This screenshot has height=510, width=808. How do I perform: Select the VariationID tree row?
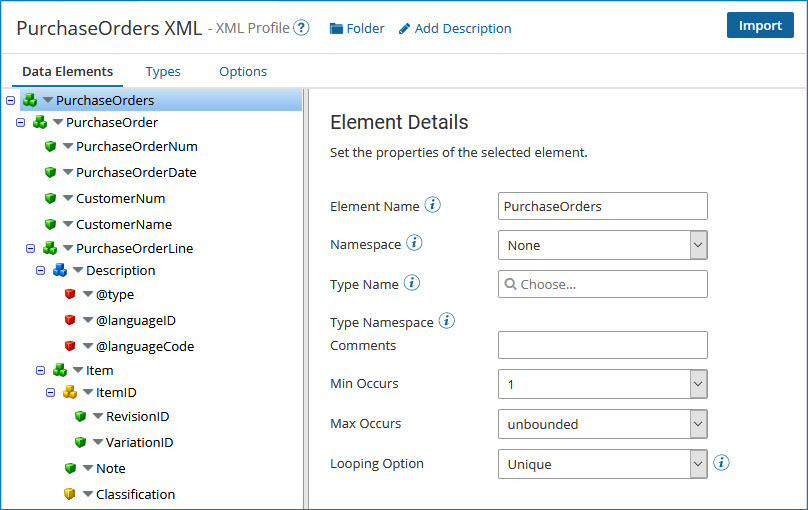pos(140,442)
